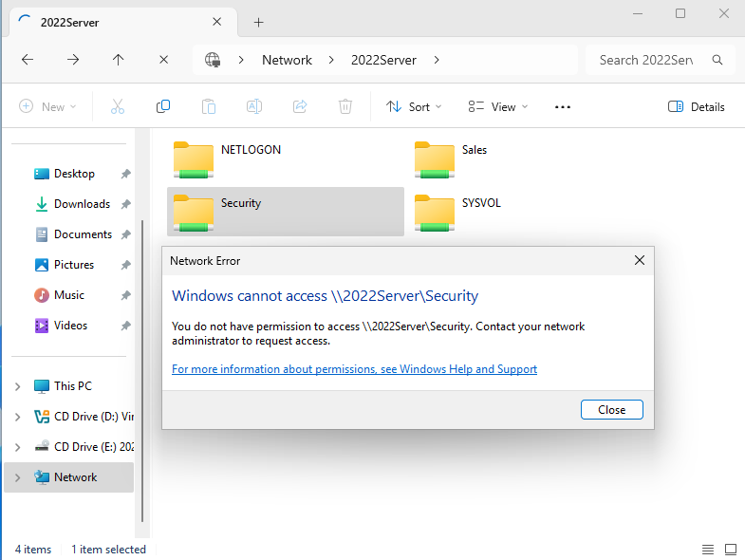
Task: Click Network breadcrumb in address bar
Action: click(x=287, y=60)
